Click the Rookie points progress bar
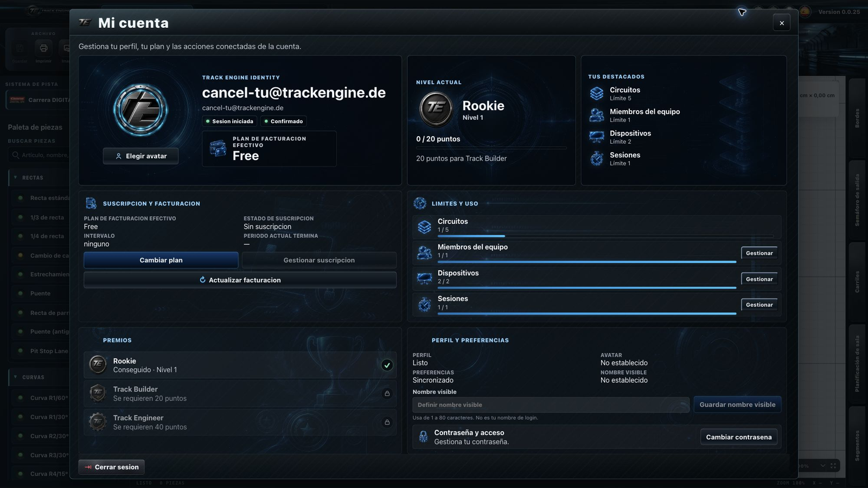Screen dimensions: 868x488 (x=491, y=147)
